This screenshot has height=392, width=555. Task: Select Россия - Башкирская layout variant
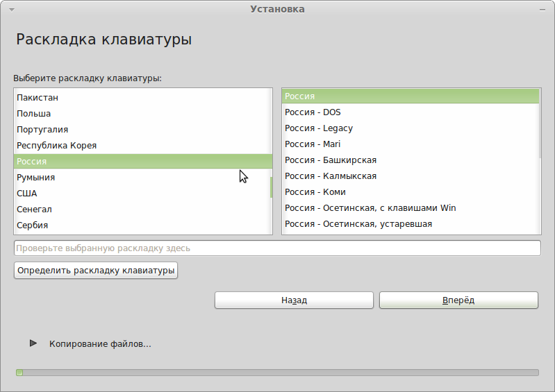411,160
